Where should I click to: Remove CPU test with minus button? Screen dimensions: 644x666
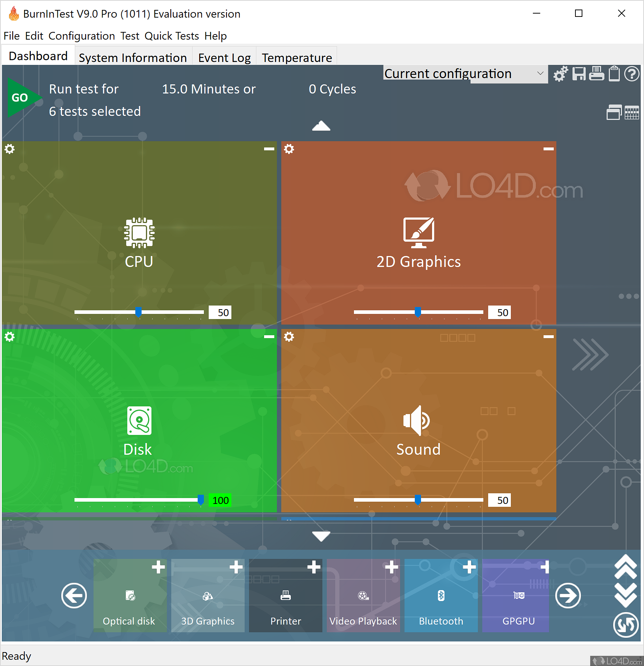click(269, 149)
